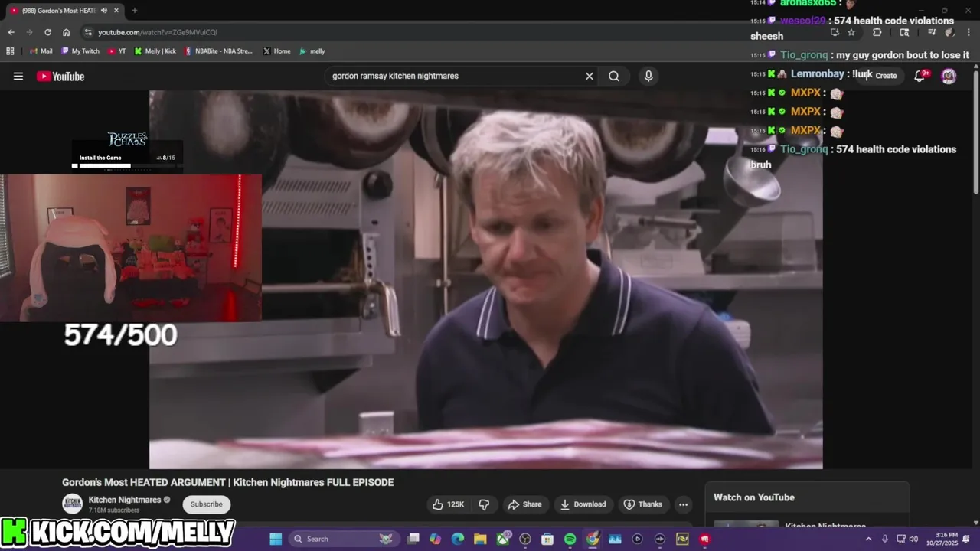Click the Gordon Ramsay video player
The height and width of the screenshot is (551, 980).
[x=486, y=279]
